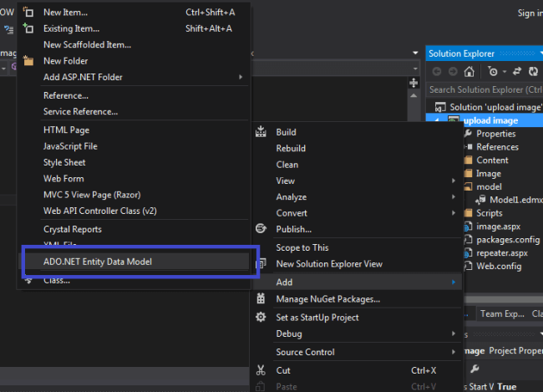Select repeater.aspx in Solution Explorer

click(x=502, y=253)
